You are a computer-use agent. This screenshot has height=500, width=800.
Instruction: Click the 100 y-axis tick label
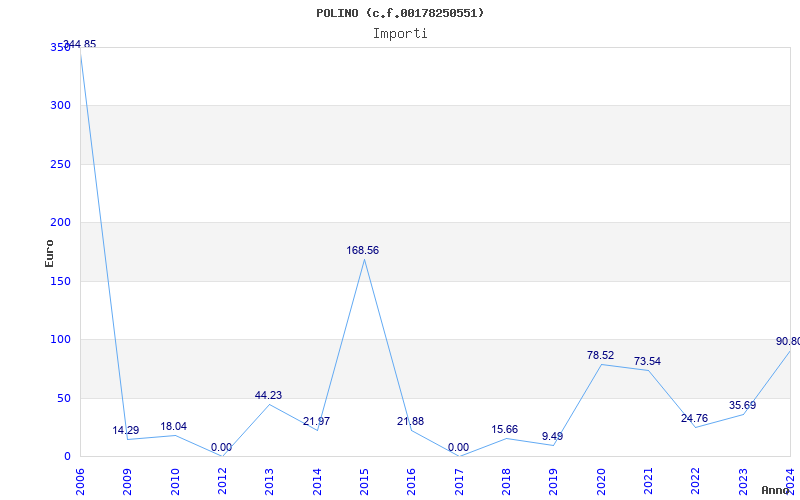pyautogui.click(x=60, y=339)
